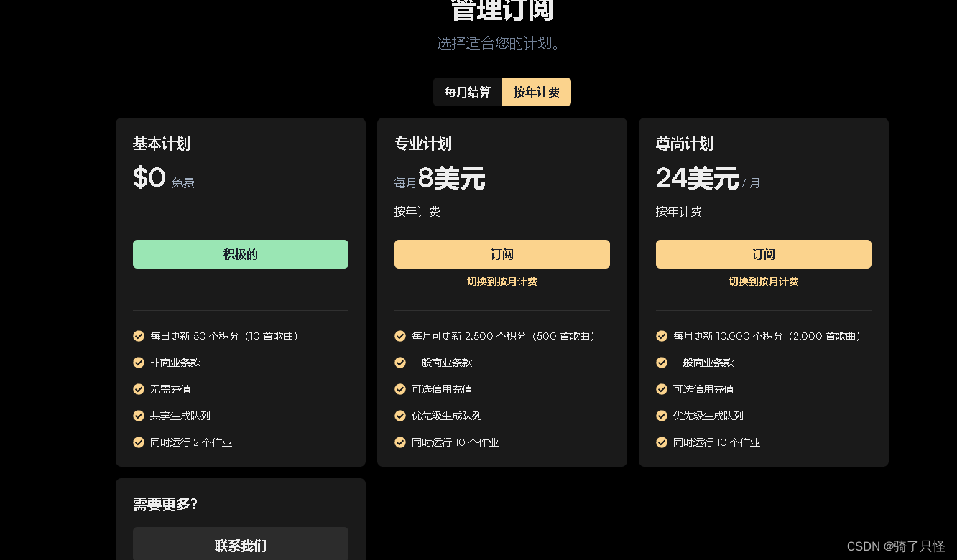Click check icon by 可选信用充值 in 尊尚计划

coord(662,389)
